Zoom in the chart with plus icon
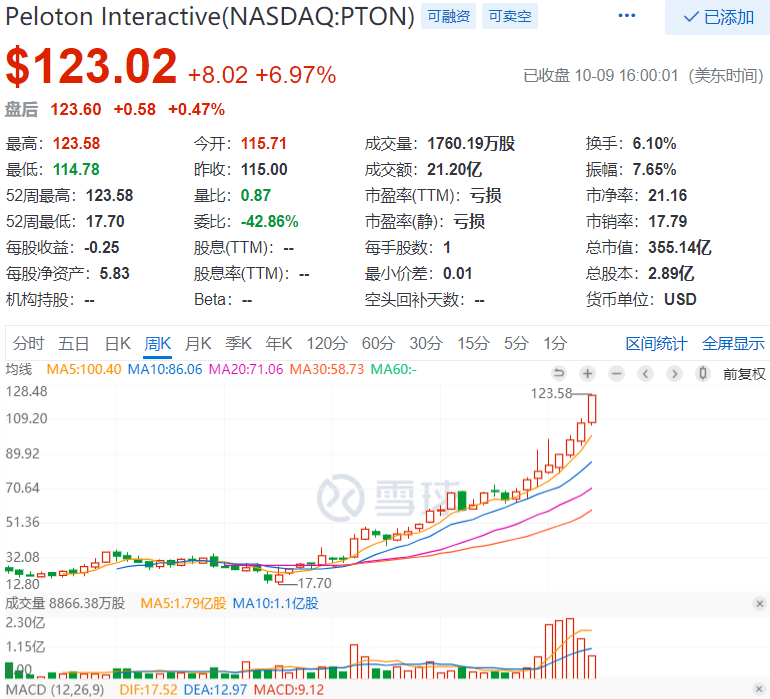 (x=587, y=374)
